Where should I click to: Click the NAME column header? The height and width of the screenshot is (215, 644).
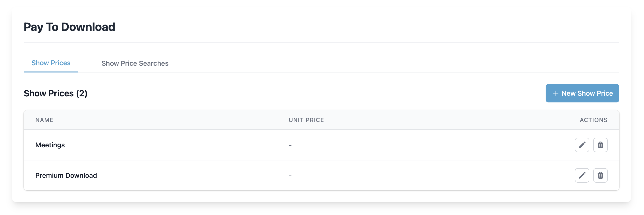(44, 120)
